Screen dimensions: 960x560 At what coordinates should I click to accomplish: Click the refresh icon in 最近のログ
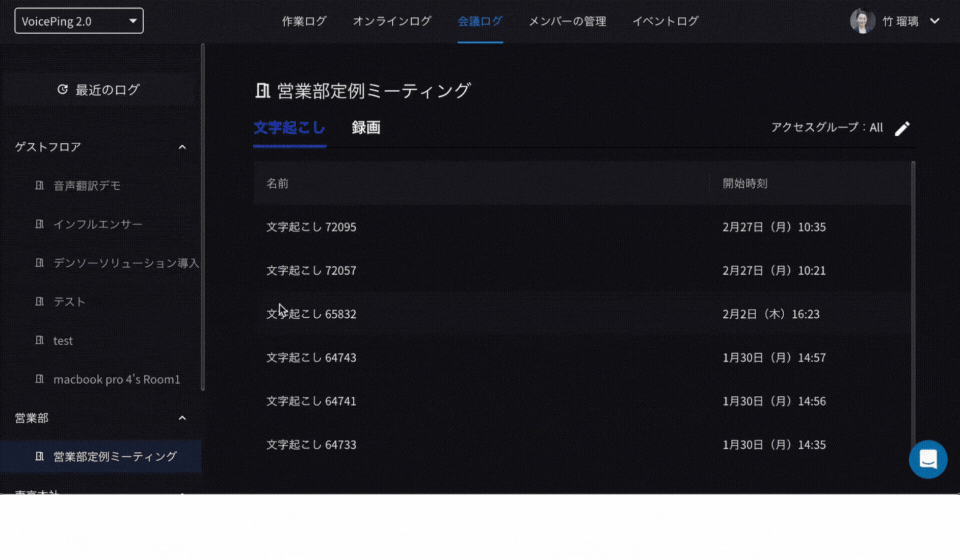[62, 90]
